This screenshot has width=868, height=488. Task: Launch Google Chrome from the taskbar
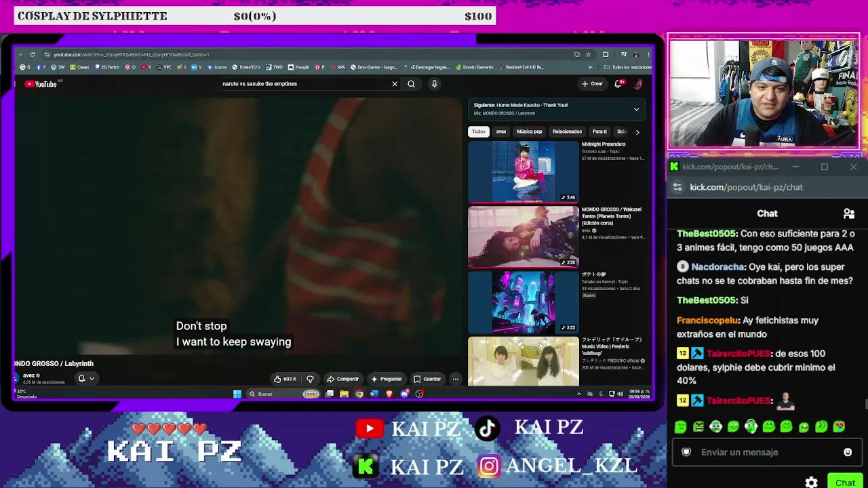(359, 394)
